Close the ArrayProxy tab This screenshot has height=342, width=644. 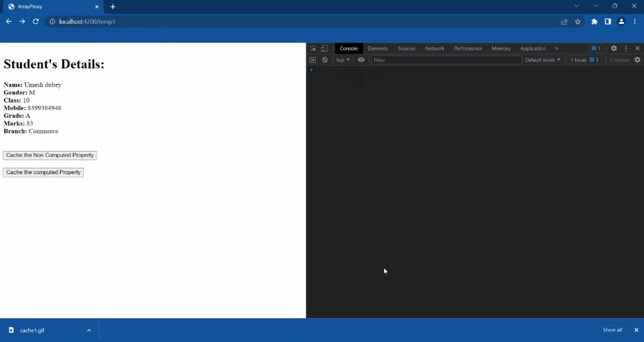coord(97,6)
